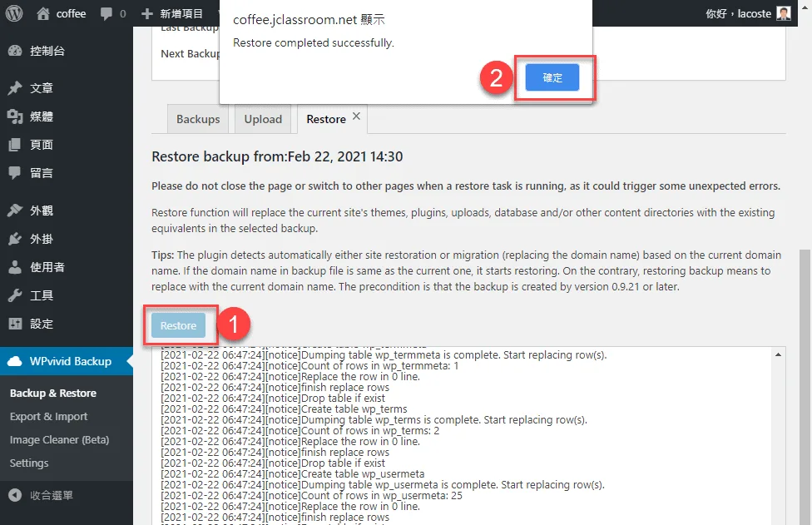This screenshot has width=812, height=525.
Task: Select the Restore tab label
Action: [x=326, y=120]
